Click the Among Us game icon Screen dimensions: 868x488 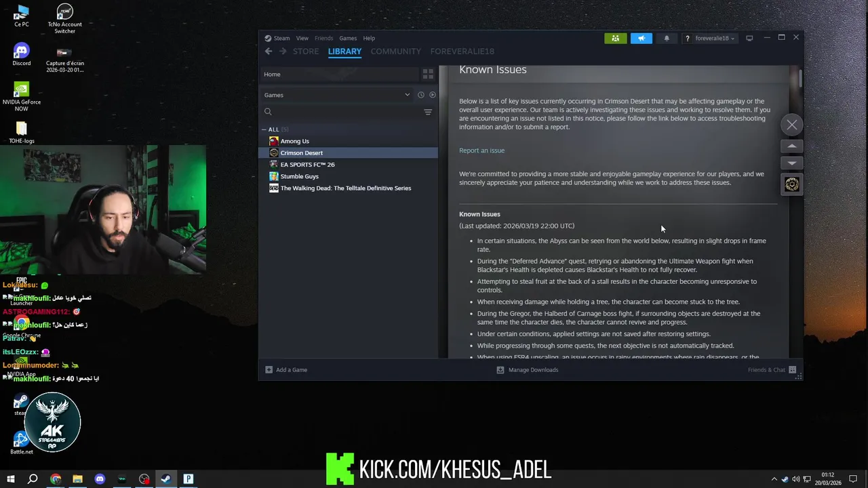pos(273,141)
